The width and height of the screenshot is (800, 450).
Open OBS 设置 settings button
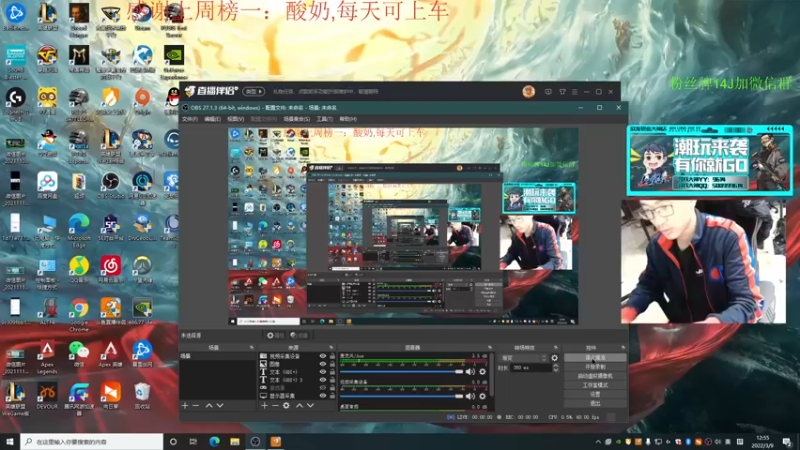[x=595, y=394]
